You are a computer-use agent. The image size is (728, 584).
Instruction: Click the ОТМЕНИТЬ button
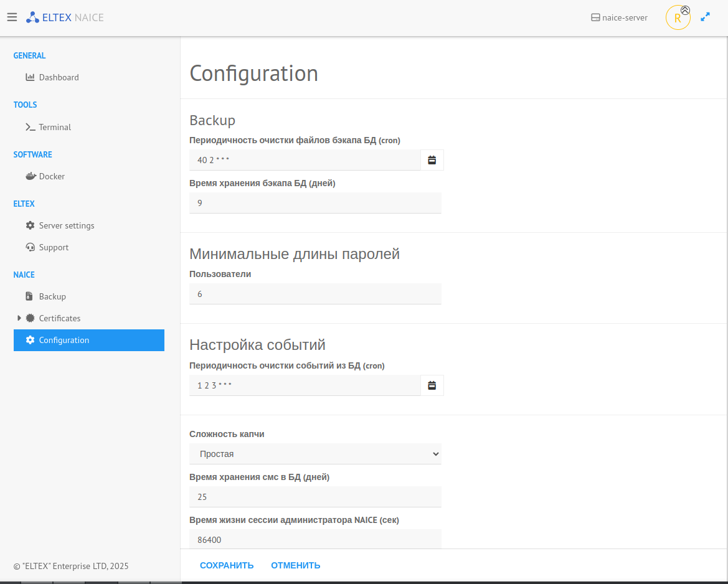295,565
